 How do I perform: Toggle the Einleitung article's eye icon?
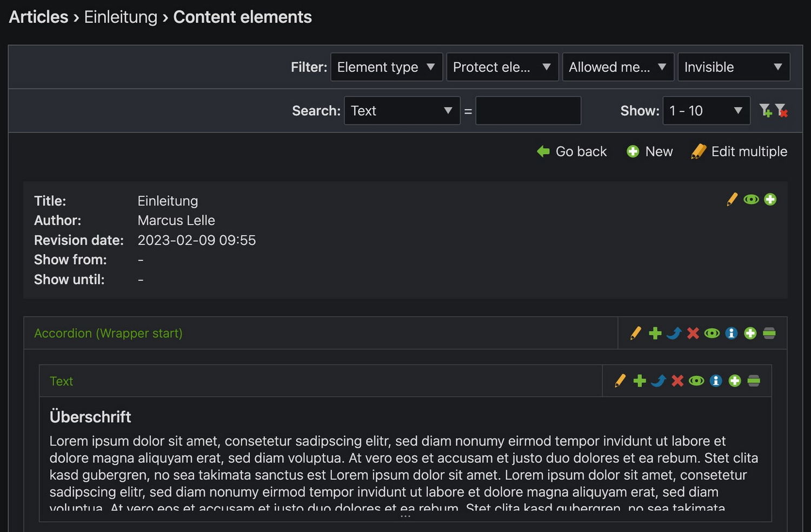click(x=751, y=199)
